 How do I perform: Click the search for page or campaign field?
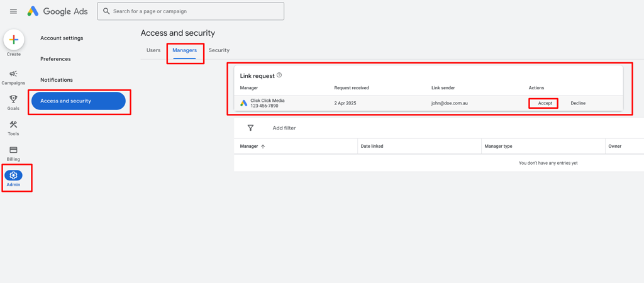coord(195,11)
